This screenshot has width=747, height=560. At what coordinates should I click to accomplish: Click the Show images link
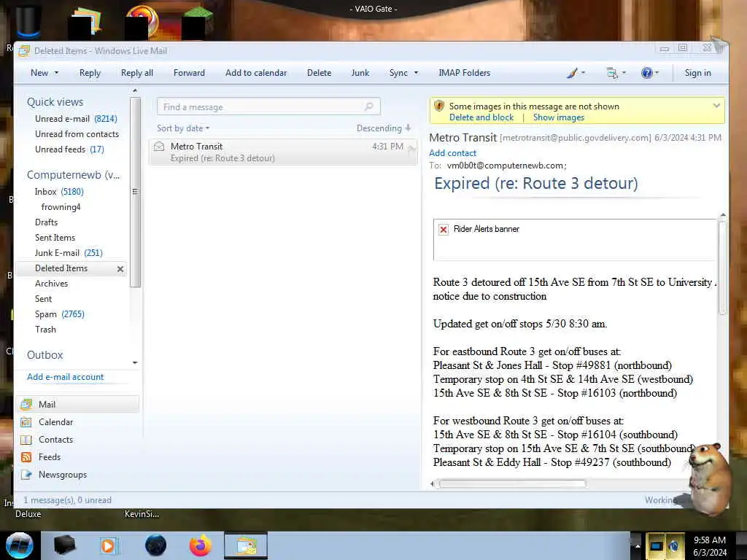(x=558, y=117)
